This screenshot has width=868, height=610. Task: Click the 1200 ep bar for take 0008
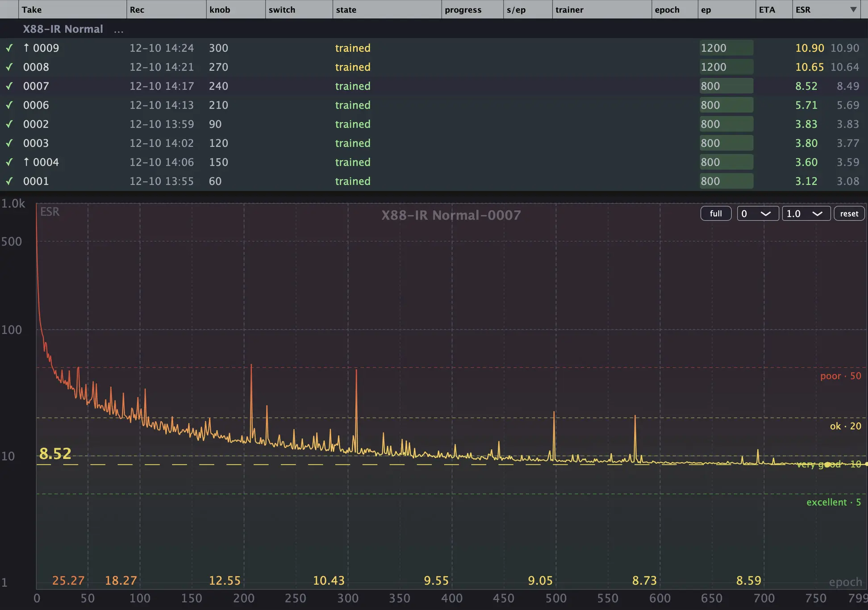point(726,67)
